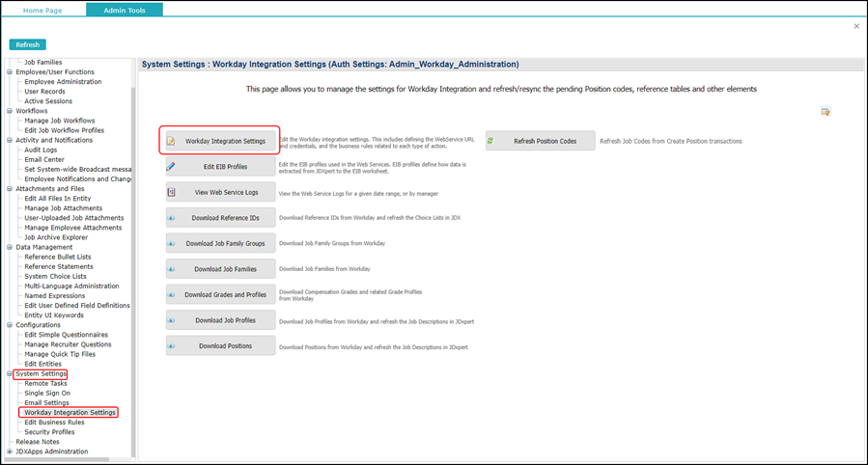868x465 pixels.
Task: Open Edit Simple Questionnaires
Action: coord(67,335)
